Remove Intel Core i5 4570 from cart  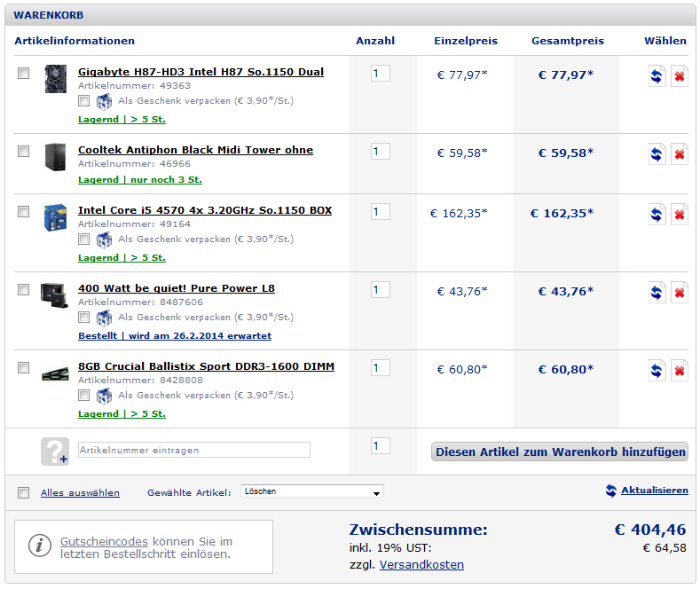[680, 214]
